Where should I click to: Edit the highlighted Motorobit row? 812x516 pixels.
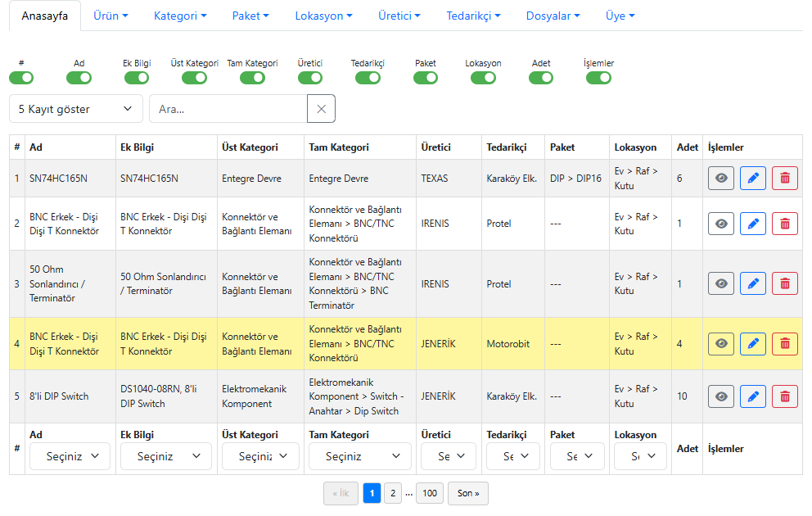[x=753, y=344]
